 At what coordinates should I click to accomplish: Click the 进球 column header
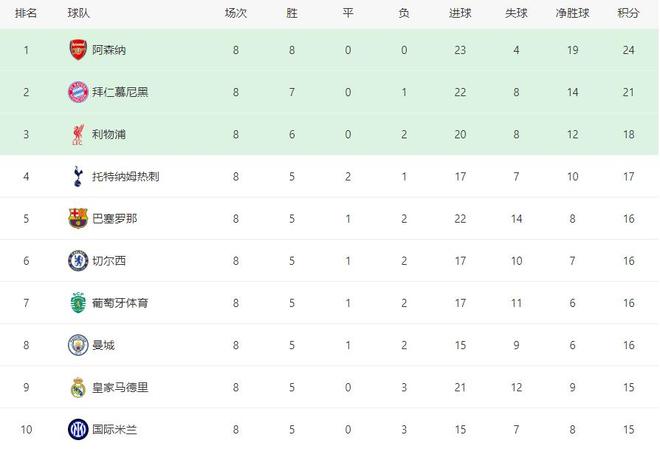tap(461, 13)
